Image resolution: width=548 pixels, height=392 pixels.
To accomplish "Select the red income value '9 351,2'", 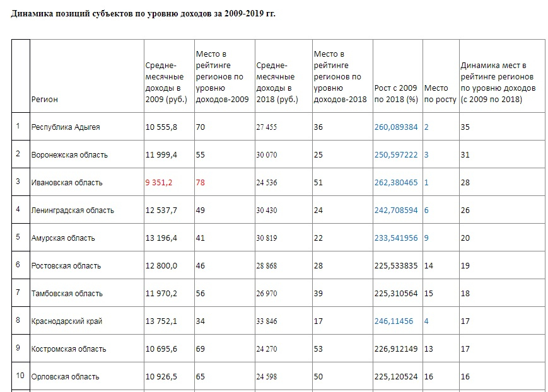I will 159,182.
